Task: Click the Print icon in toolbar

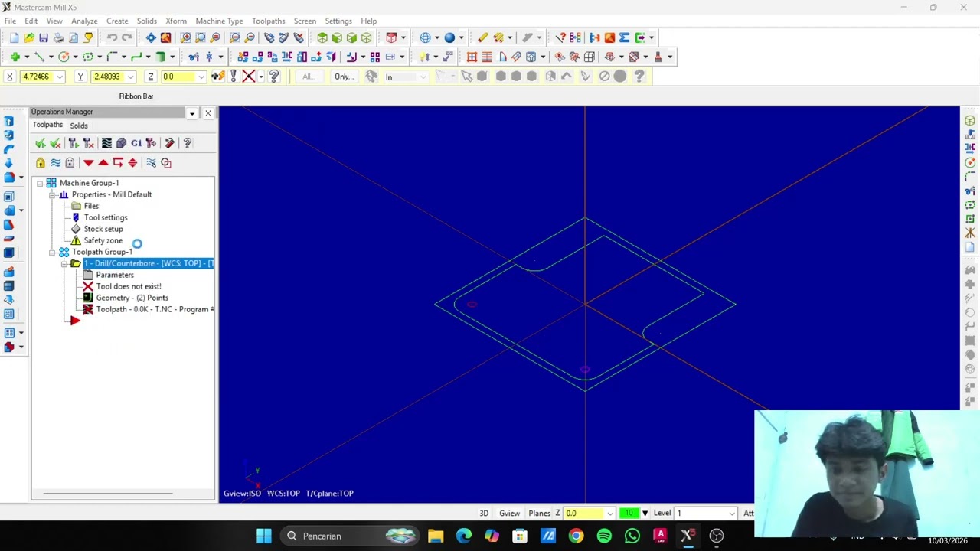Action: coord(58,37)
